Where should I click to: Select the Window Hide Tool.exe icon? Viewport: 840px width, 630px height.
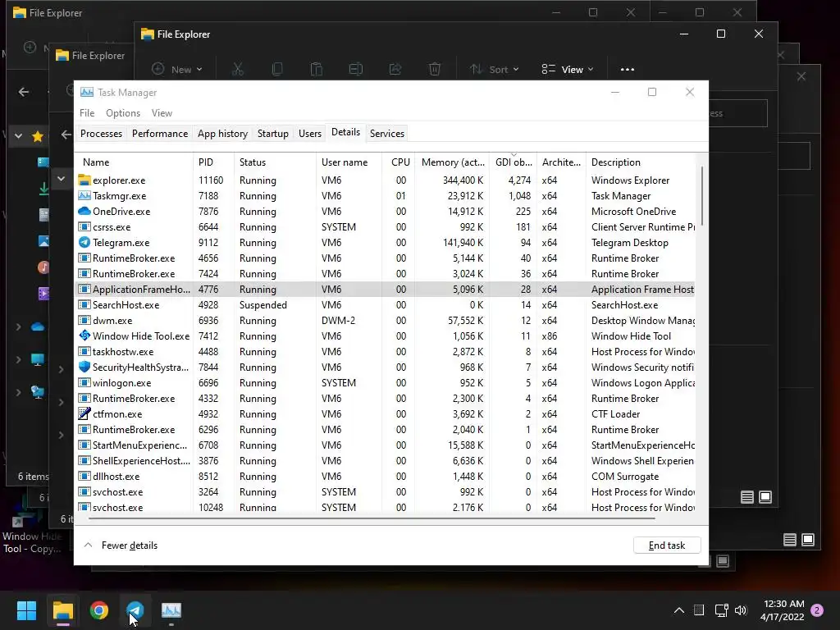tap(84, 336)
